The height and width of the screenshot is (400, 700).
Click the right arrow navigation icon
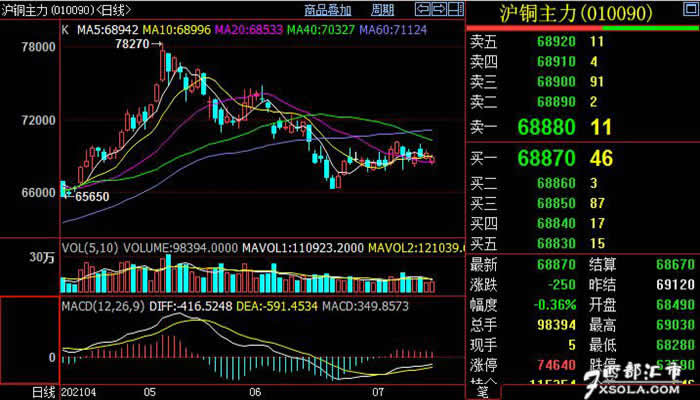(438, 8)
